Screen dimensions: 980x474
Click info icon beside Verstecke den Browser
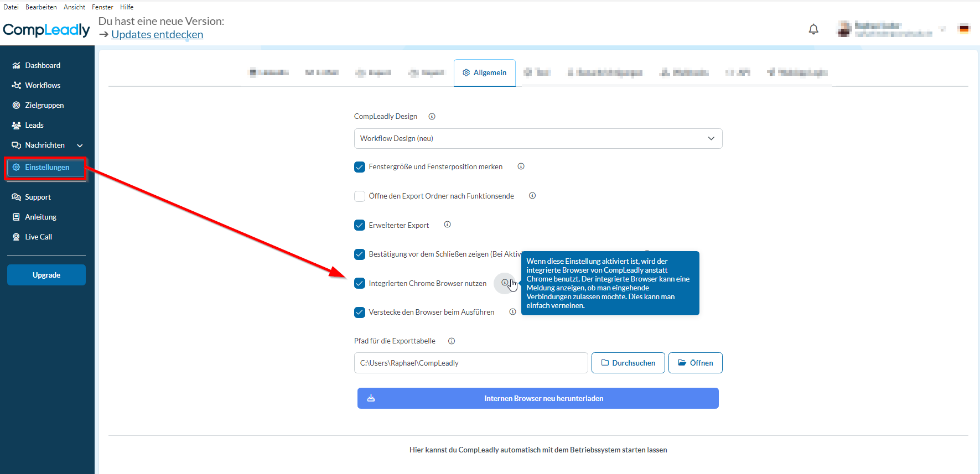click(512, 312)
